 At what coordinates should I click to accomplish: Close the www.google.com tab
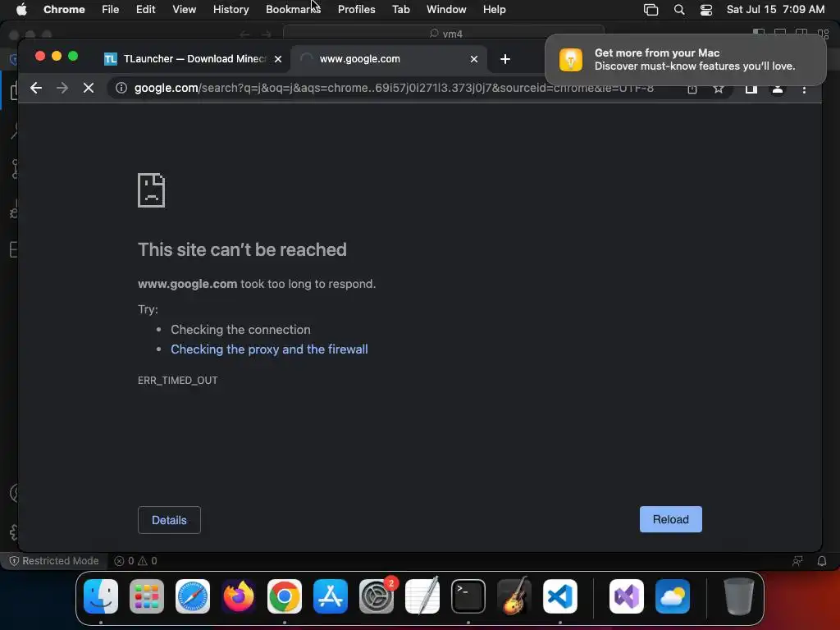(x=473, y=59)
